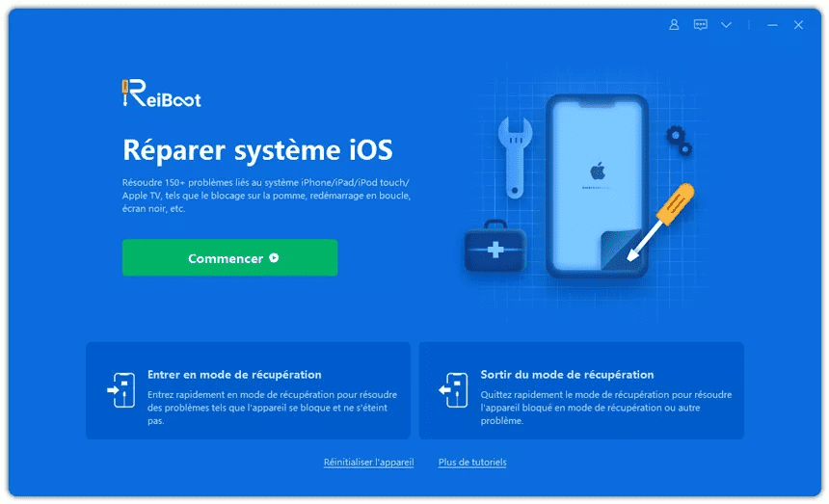Click the "Entrez rapidement en mode" description text
This screenshot has height=504, width=829.
[272, 408]
